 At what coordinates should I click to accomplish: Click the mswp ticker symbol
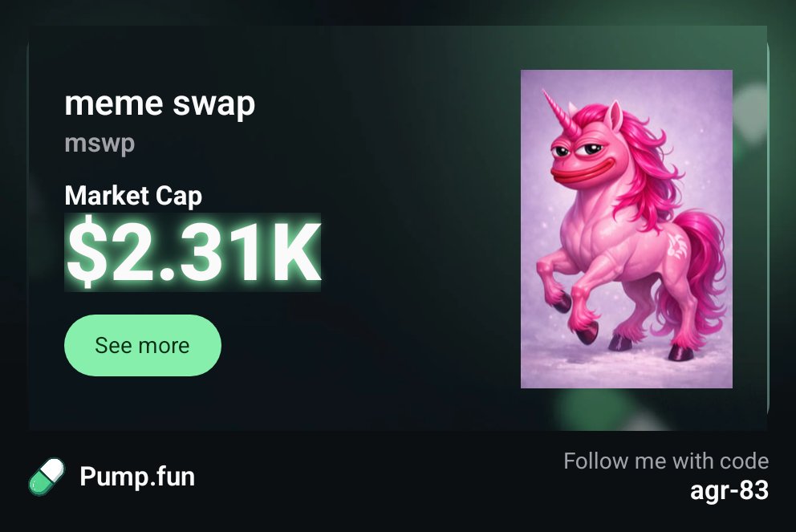tap(99, 144)
